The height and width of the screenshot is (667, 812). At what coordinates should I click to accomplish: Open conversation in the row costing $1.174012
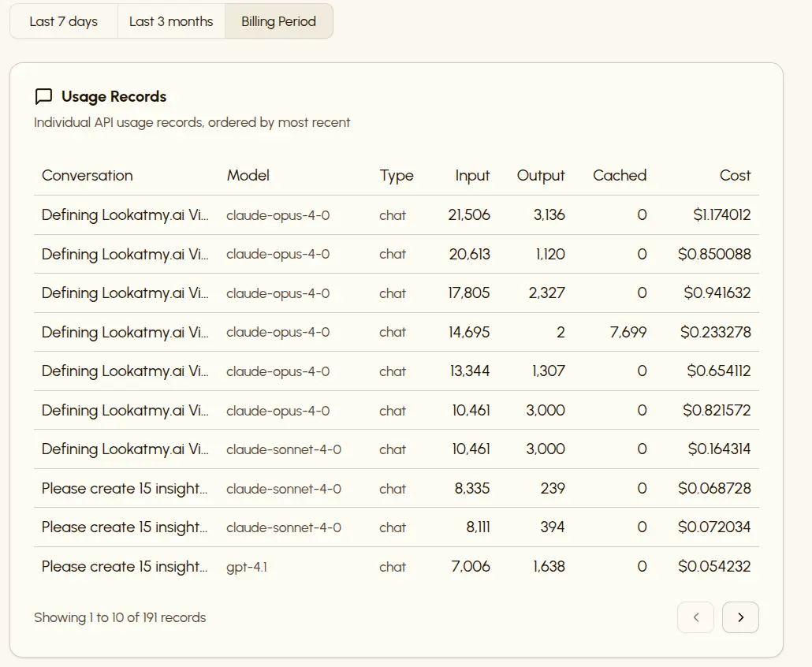[125, 215]
